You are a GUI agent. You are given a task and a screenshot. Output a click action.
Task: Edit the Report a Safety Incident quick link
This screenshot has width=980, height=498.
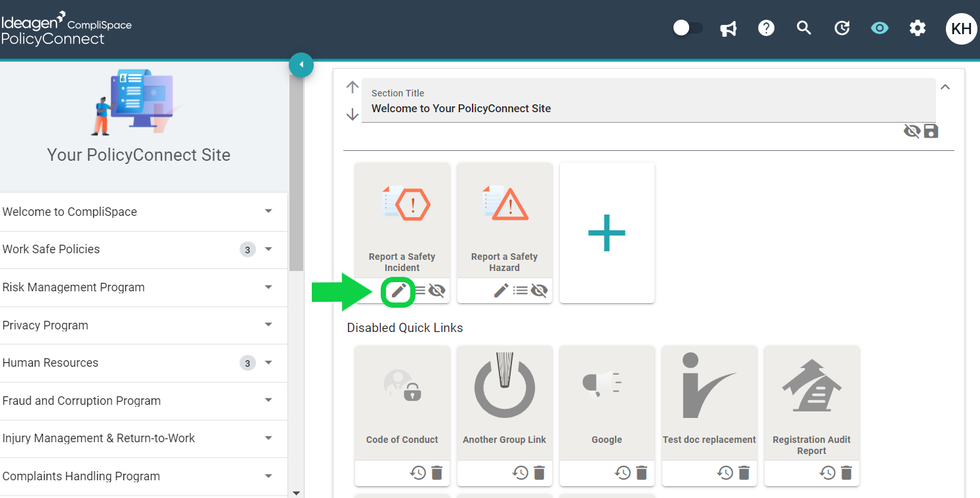398,291
